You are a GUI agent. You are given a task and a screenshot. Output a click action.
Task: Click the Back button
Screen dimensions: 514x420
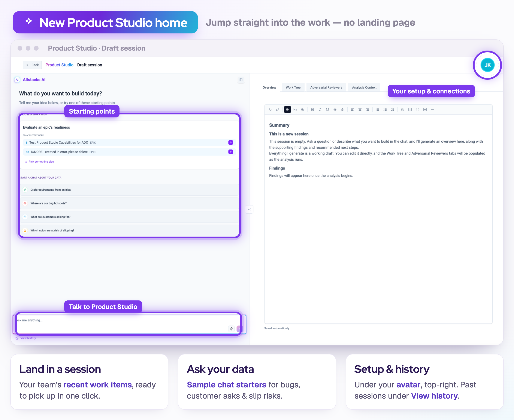click(32, 65)
